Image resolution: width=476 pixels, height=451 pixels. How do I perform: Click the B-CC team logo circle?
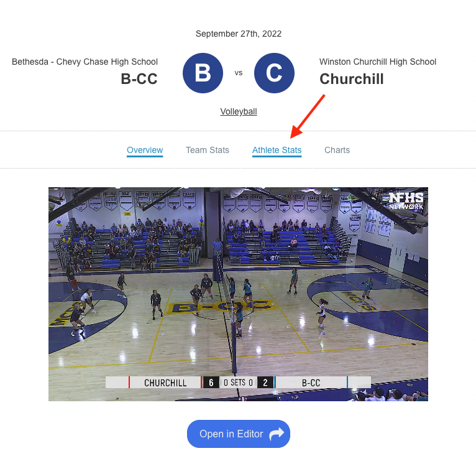[203, 73]
